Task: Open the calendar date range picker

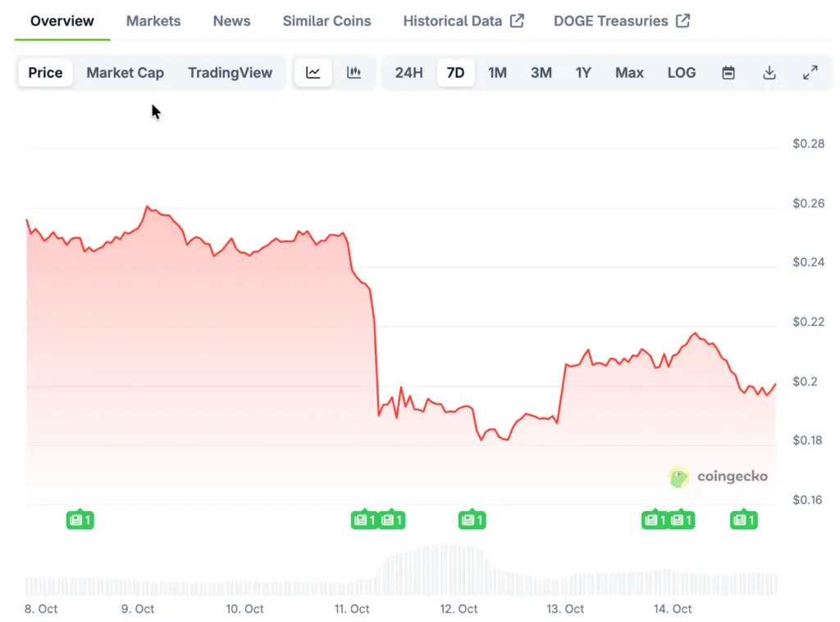Action: (728, 72)
